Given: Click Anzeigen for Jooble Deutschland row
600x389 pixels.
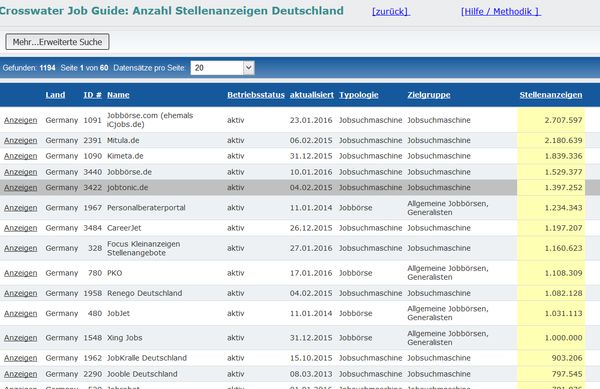Looking at the screenshot, I should [21, 374].
